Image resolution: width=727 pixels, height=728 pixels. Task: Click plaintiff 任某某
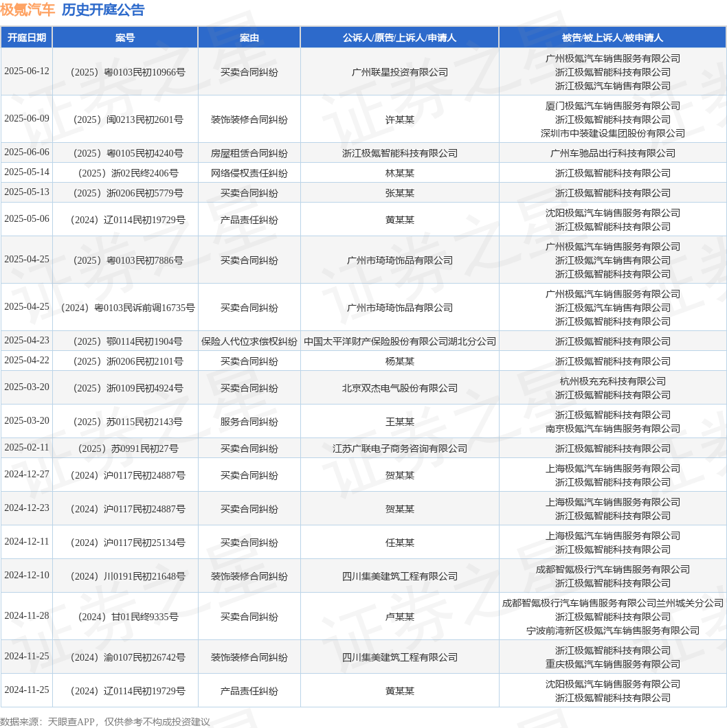[399, 543]
